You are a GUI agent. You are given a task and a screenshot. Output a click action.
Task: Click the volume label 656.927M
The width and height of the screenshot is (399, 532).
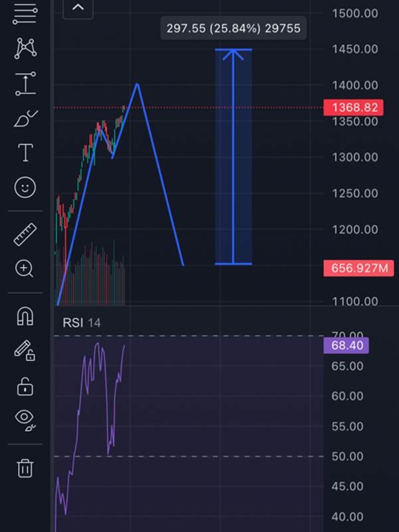pos(358,269)
